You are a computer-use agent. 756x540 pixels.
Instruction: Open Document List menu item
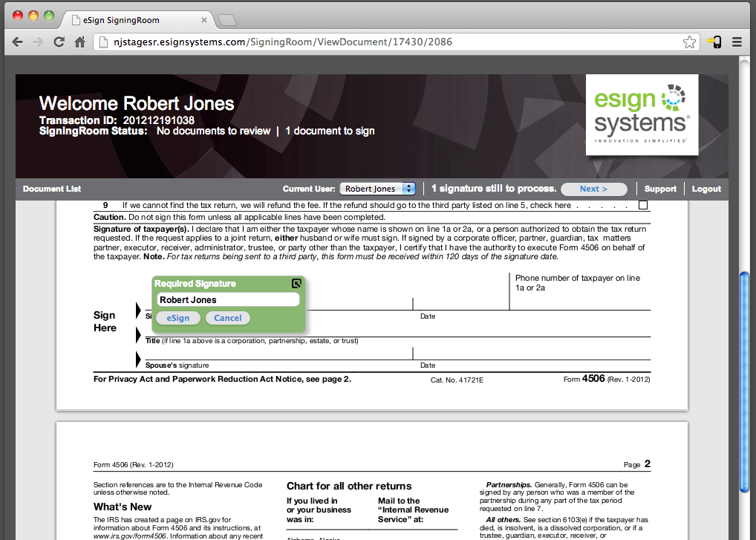click(52, 189)
